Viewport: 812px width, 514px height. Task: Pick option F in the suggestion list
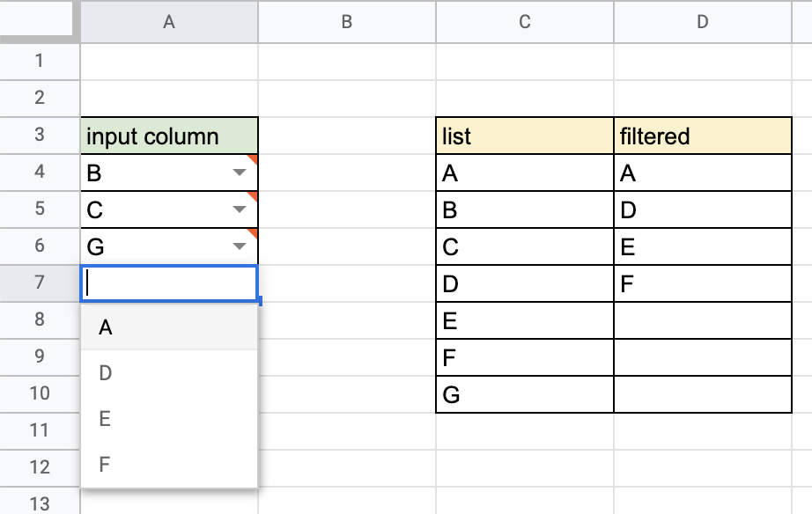[169, 464]
